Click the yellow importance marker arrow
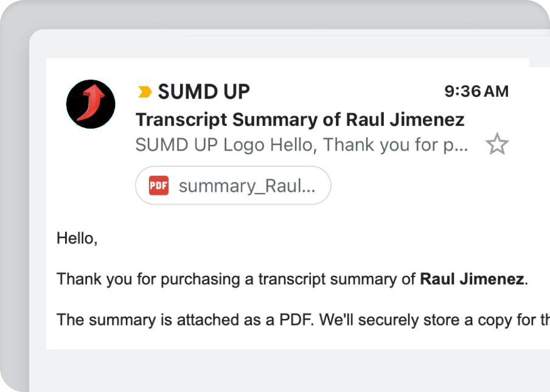The image size is (550, 392). click(x=145, y=91)
